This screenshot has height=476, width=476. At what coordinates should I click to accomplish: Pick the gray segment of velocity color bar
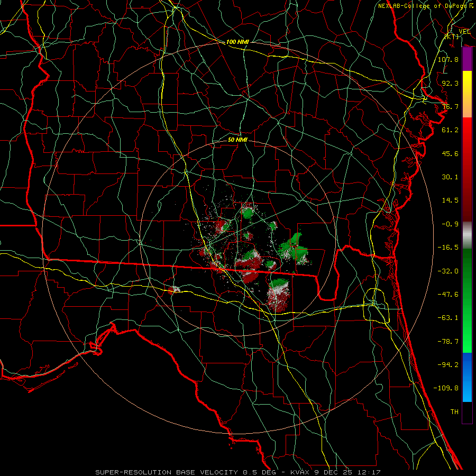[467, 235]
